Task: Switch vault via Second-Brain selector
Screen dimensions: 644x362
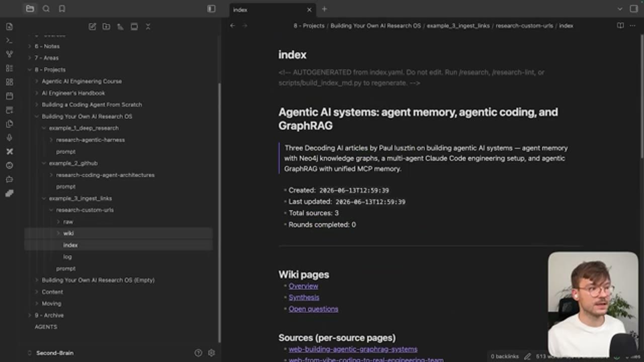Action: (50, 353)
